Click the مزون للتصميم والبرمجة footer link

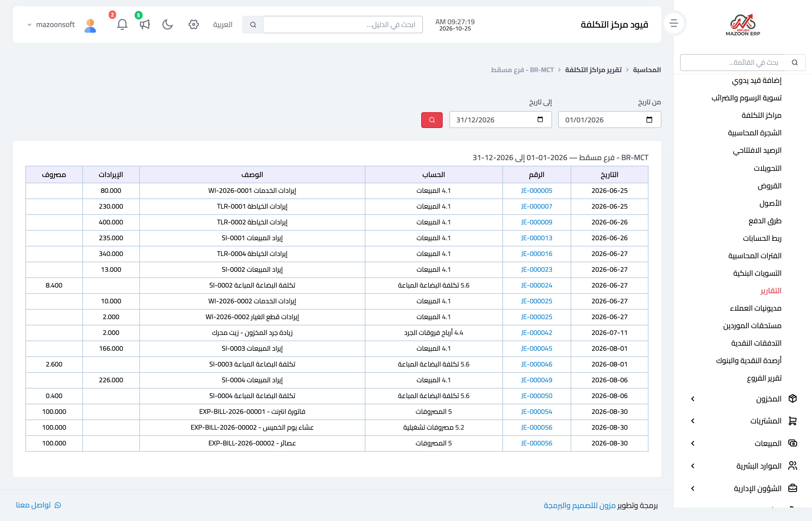pos(580,505)
